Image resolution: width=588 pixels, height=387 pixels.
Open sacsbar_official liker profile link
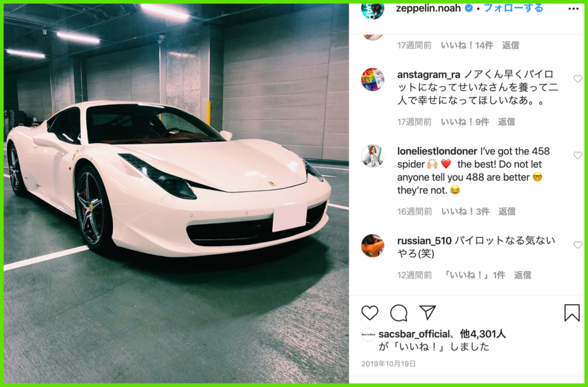point(414,334)
